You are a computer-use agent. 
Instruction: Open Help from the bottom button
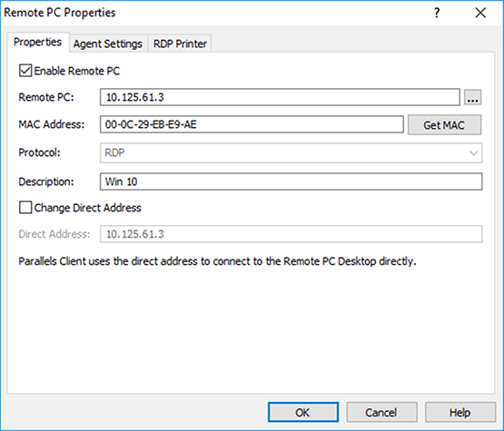tap(460, 412)
